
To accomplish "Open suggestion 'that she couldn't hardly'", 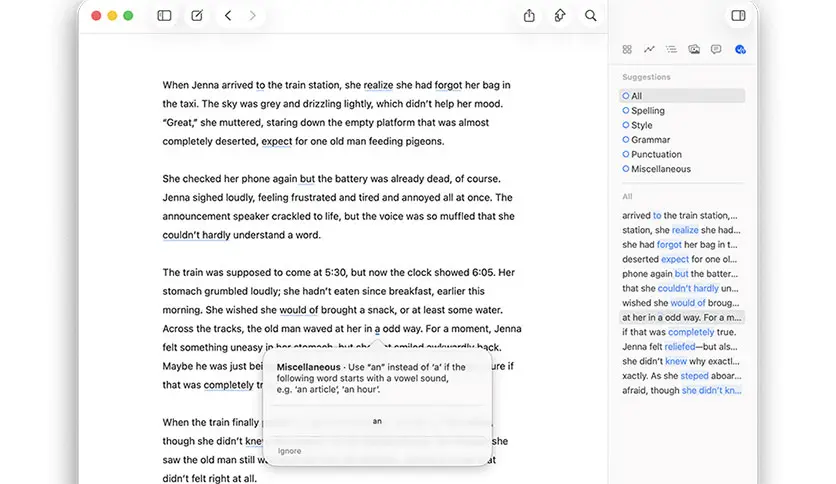I will [x=680, y=288].
